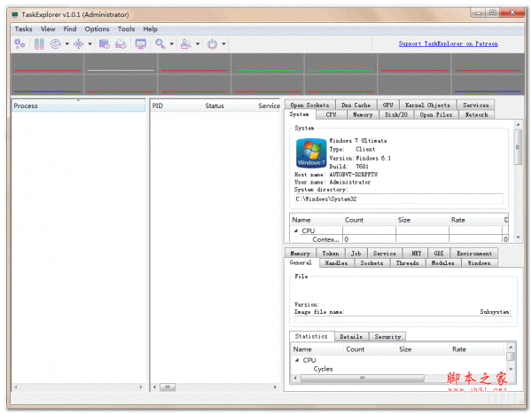Image resolution: width=532 pixels, height=414 pixels.
Task: Open the Find menu
Action: tap(70, 29)
